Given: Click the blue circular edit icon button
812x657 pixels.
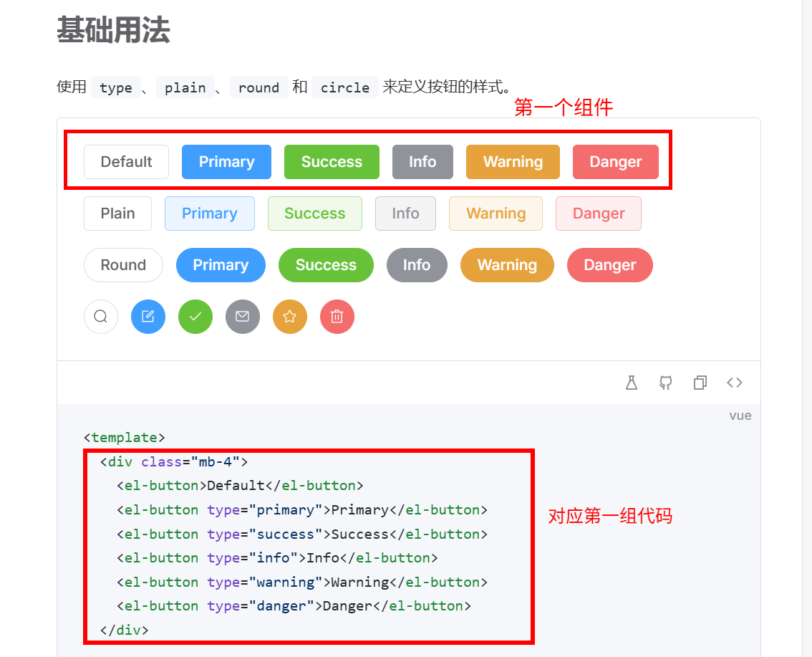Looking at the screenshot, I should (x=148, y=317).
